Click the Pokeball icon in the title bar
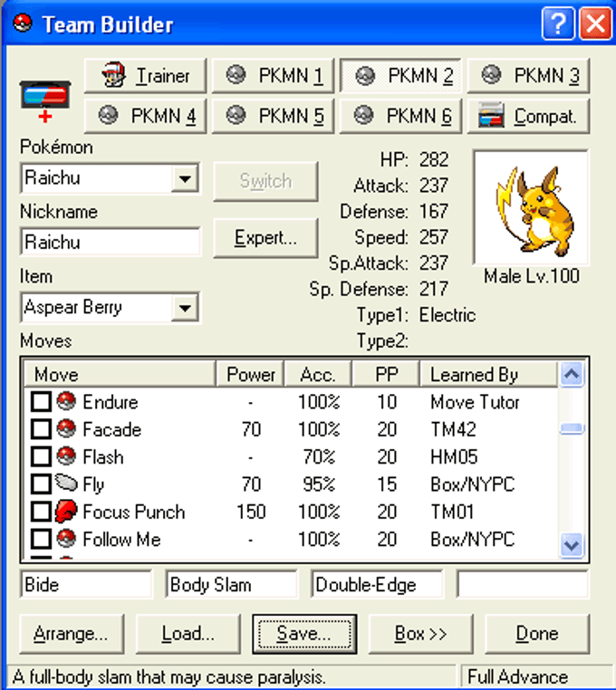The image size is (616, 690). pos(23,23)
